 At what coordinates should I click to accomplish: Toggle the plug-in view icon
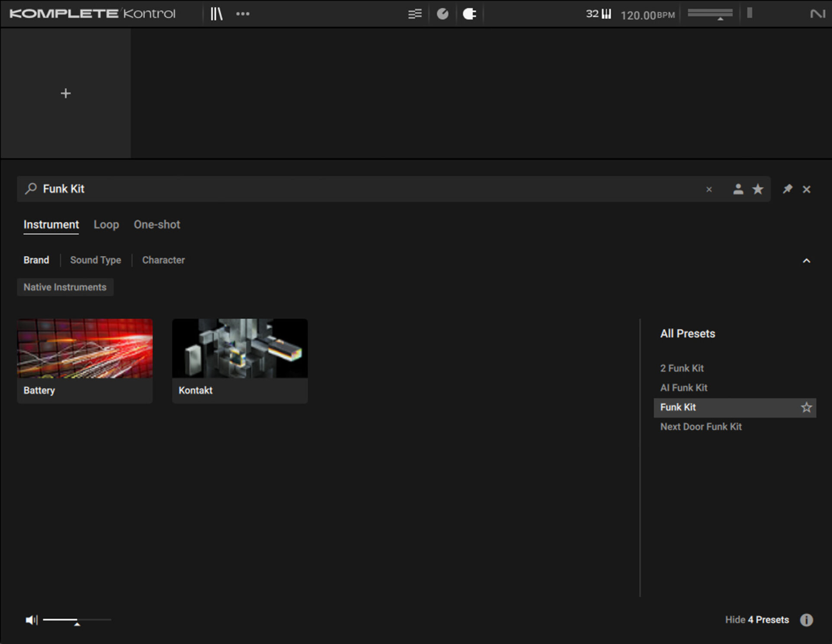click(469, 14)
